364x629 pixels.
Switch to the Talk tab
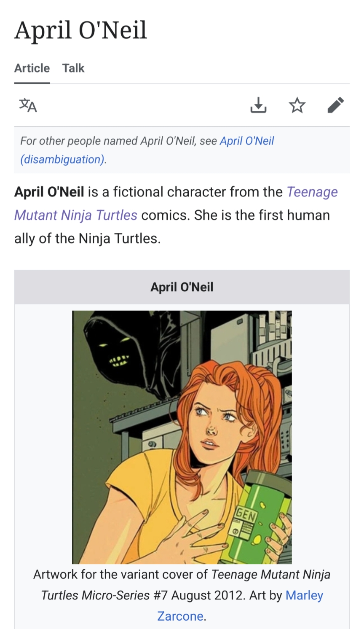tap(73, 68)
